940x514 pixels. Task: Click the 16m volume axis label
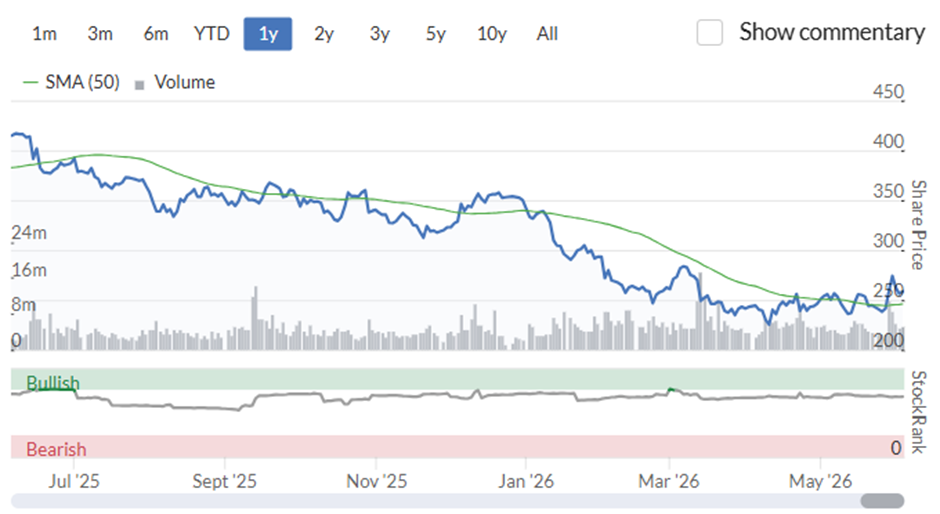pyautogui.click(x=29, y=270)
